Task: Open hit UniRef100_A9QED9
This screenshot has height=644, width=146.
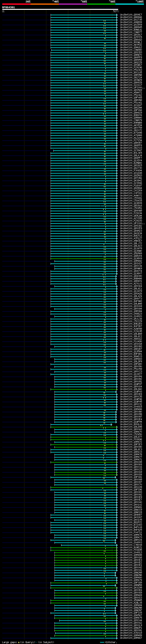Action: [x=131, y=22]
